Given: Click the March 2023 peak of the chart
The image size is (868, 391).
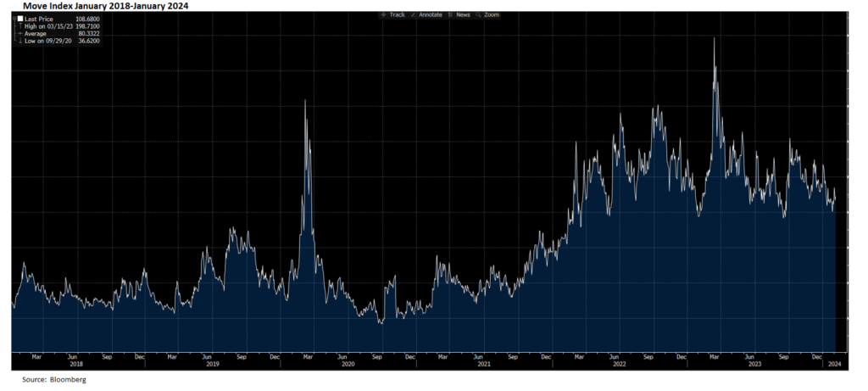Looking at the screenshot, I should pyautogui.click(x=715, y=40).
